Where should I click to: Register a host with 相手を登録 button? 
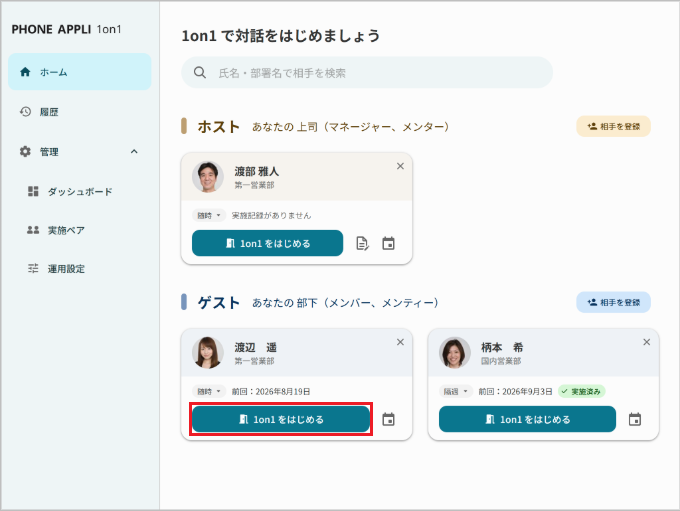click(x=613, y=126)
